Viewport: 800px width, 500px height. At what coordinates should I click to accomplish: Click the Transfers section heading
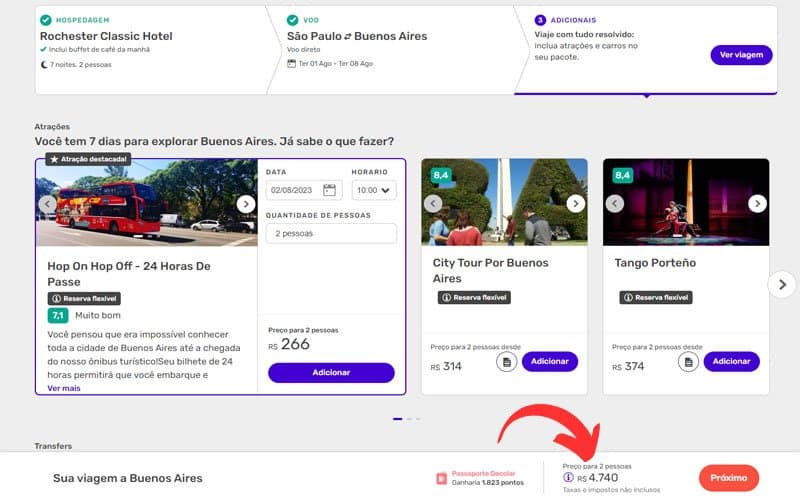click(x=53, y=446)
